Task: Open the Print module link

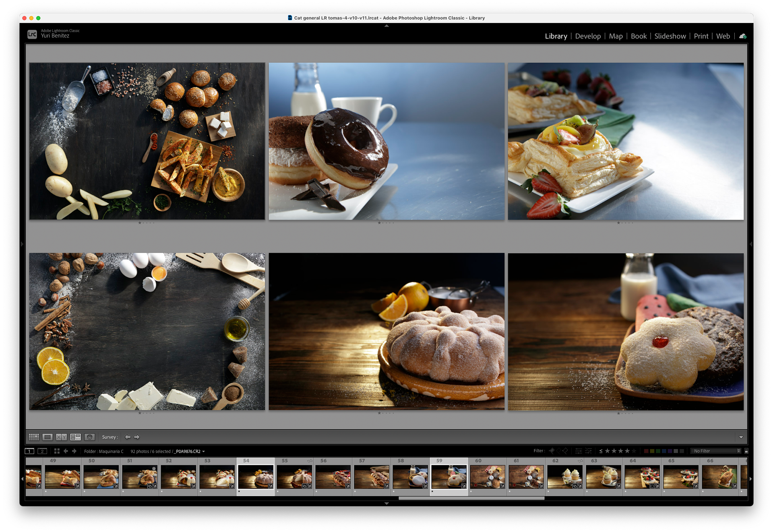Action: [x=701, y=36]
